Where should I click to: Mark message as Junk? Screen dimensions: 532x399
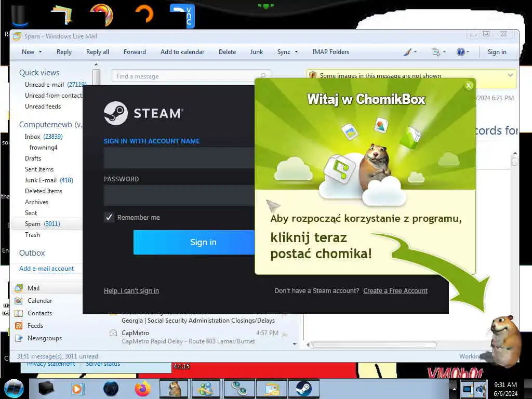[257, 52]
